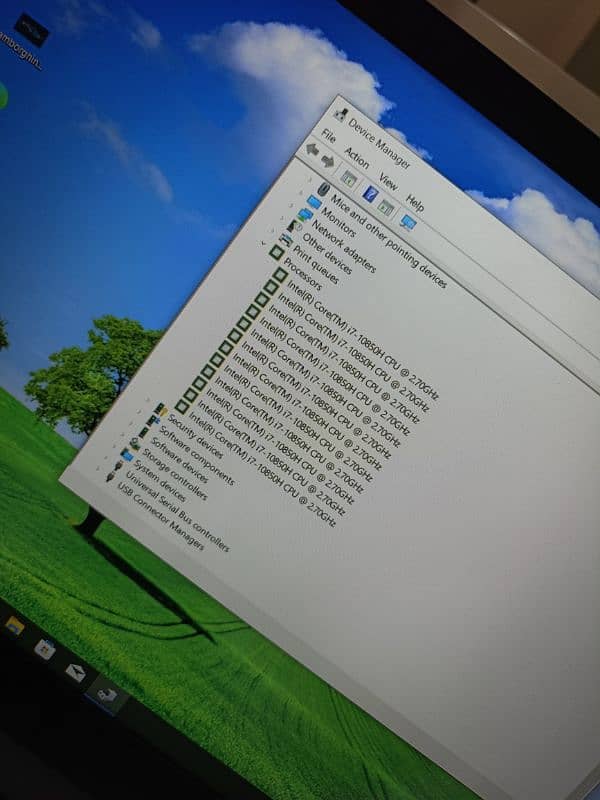Select the Mice and other pointing devices label

click(389, 241)
